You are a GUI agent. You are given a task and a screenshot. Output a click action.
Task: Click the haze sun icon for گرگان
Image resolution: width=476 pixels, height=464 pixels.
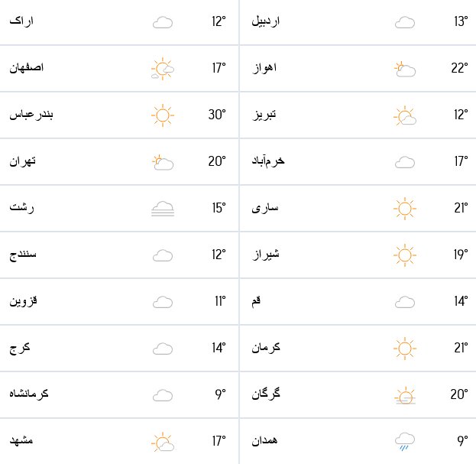click(x=405, y=395)
